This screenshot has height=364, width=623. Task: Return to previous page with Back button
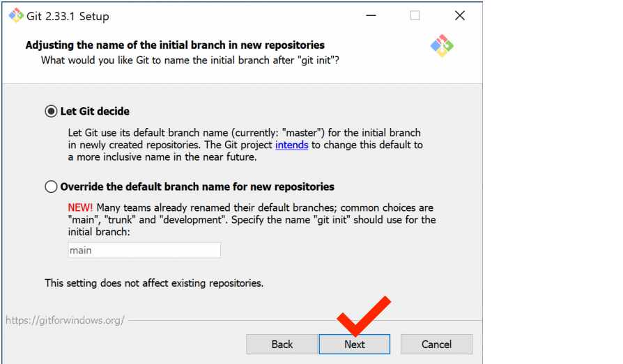pyautogui.click(x=282, y=344)
